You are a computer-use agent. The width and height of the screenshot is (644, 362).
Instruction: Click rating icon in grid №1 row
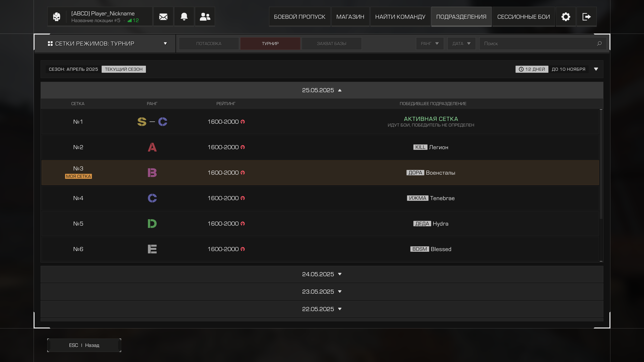click(x=243, y=122)
